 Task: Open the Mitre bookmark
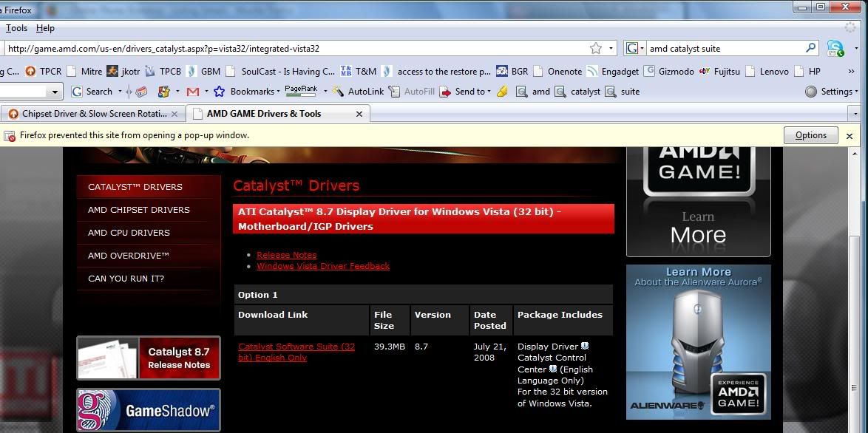click(85, 72)
